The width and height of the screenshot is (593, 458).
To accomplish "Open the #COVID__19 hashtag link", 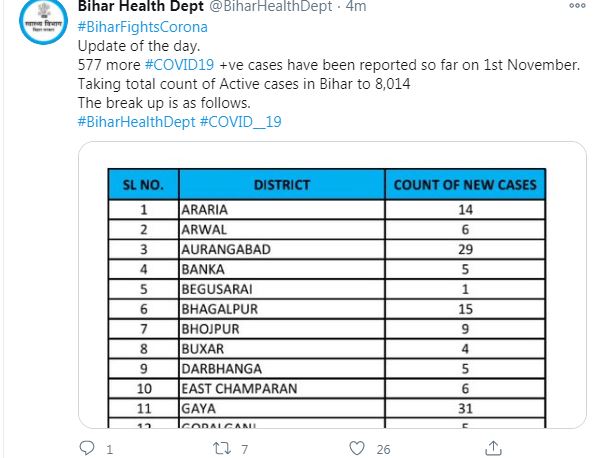I will point(241,122).
